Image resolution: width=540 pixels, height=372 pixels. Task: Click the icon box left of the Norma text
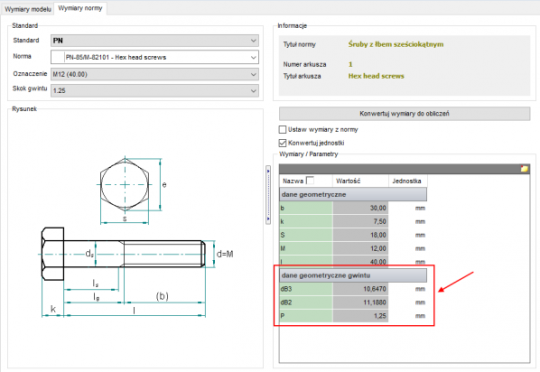click(x=58, y=57)
